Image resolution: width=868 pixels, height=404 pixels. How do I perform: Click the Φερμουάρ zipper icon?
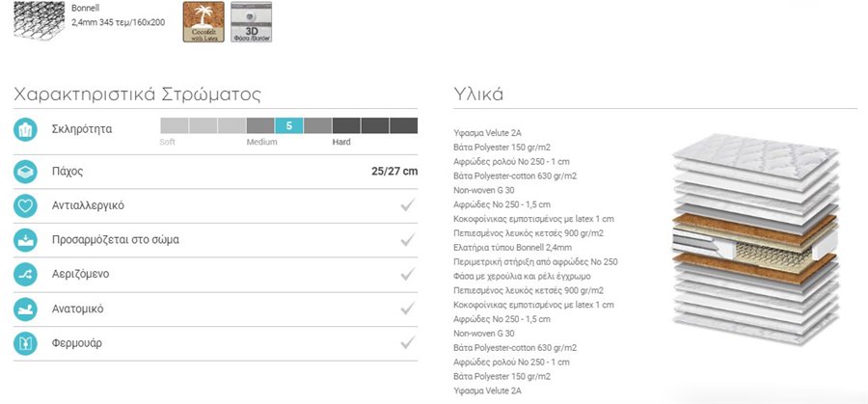25,343
